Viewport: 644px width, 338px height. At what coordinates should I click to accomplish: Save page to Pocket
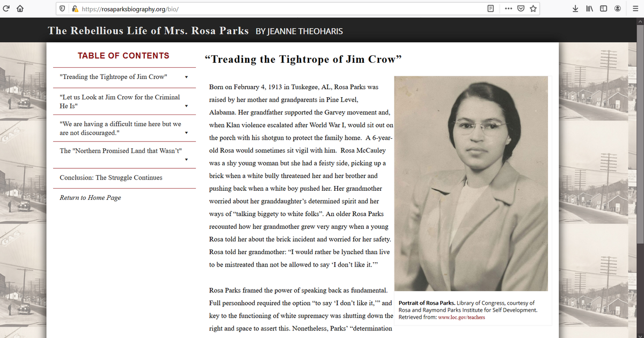pyautogui.click(x=521, y=9)
